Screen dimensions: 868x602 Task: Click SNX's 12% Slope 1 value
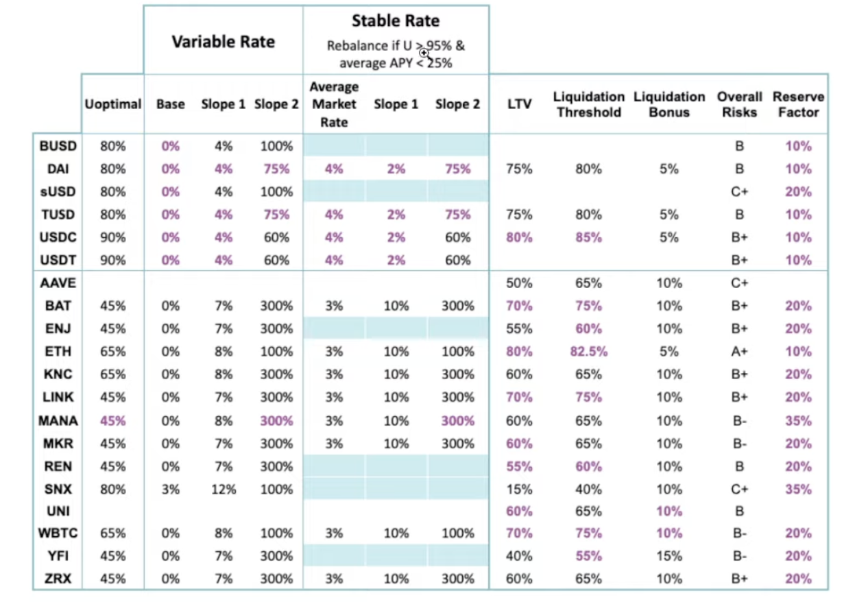[x=222, y=490]
